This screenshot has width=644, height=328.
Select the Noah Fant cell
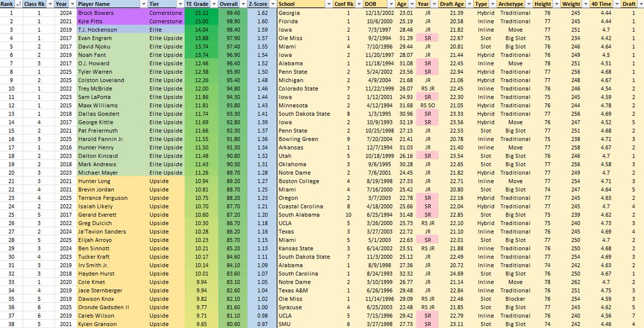coord(112,55)
